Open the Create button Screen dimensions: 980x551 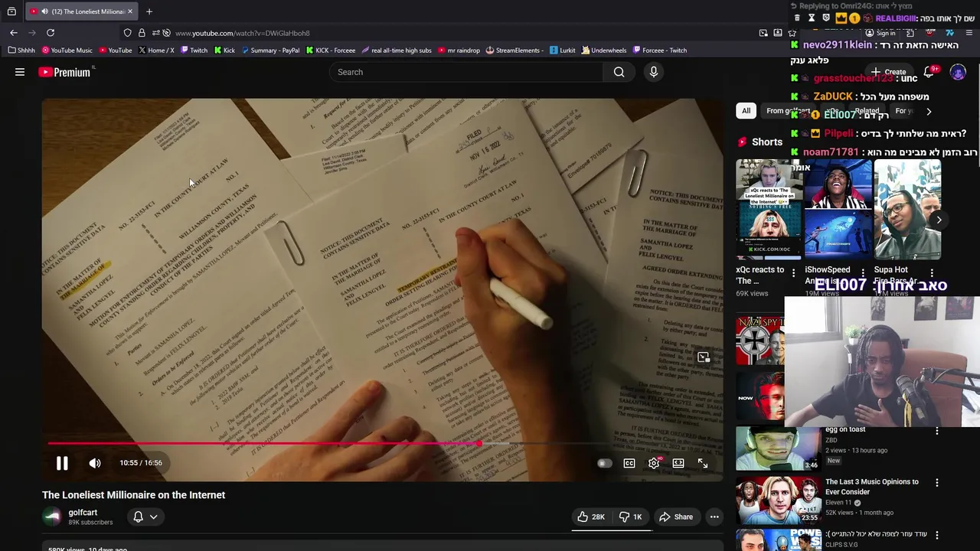pyautogui.click(x=889, y=72)
